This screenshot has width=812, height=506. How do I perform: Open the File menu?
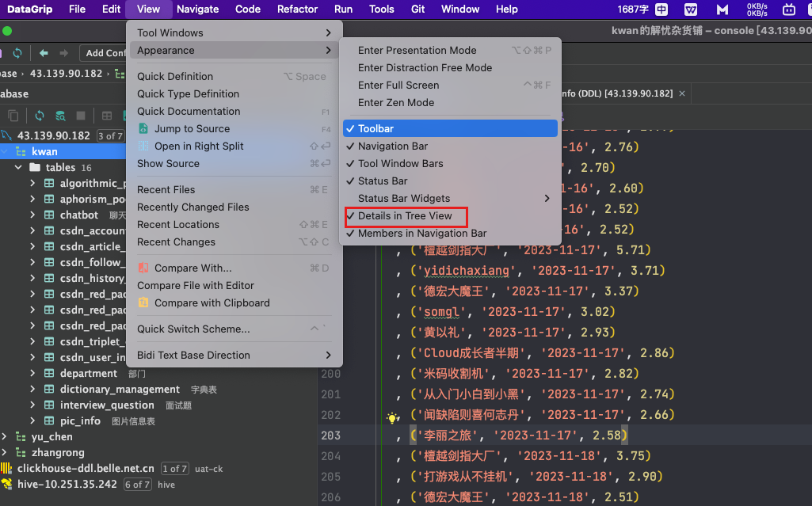(x=77, y=10)
